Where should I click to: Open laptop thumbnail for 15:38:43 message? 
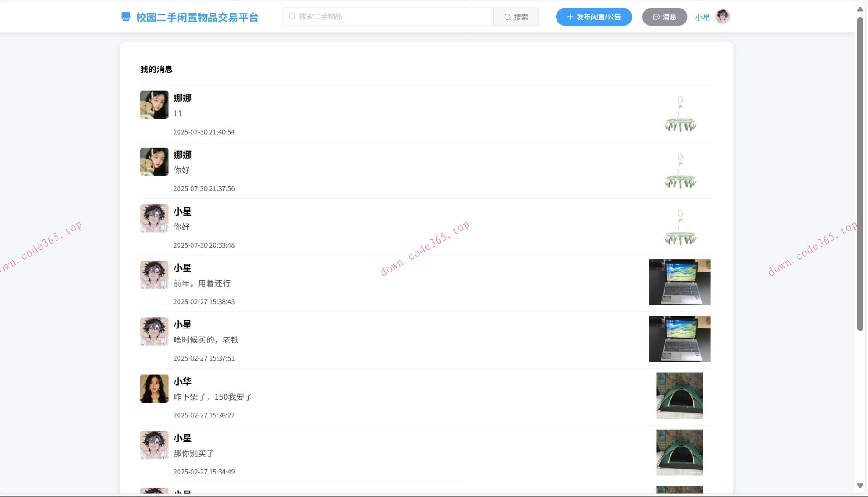click(x=679, y=282)
